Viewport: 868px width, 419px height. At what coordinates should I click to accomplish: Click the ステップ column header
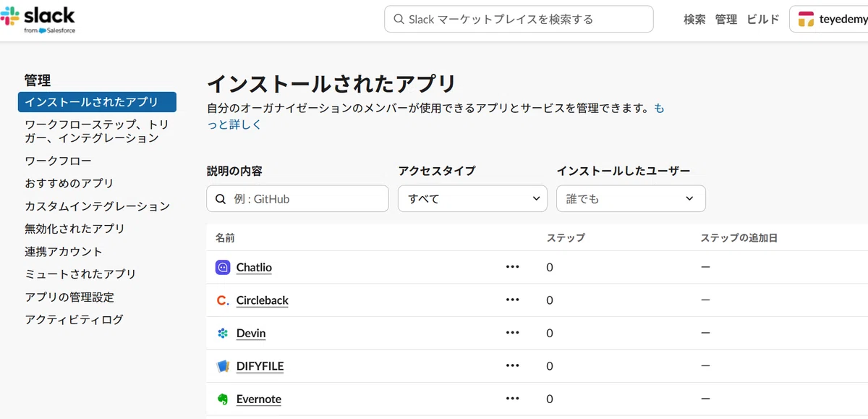(566, 237)
